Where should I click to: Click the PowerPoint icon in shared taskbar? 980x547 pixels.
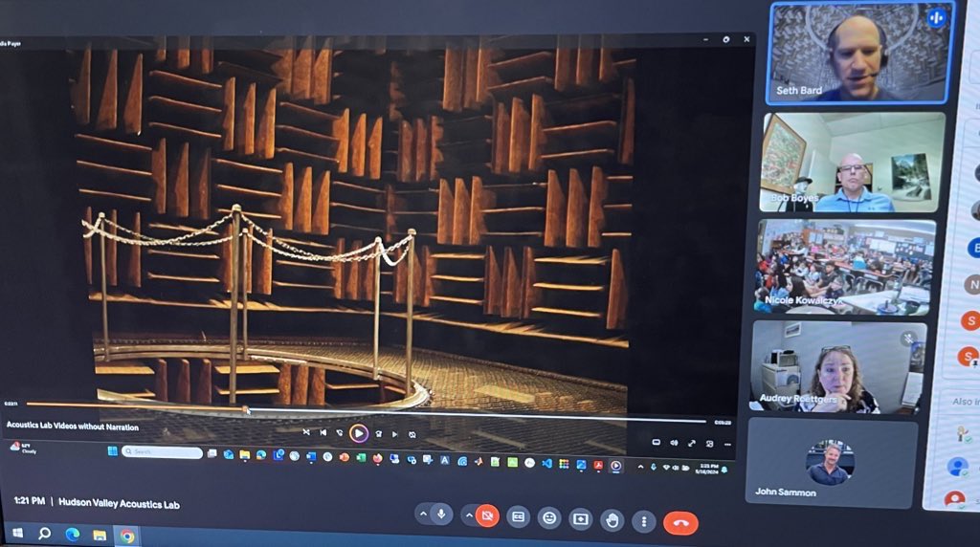(344, 457)
